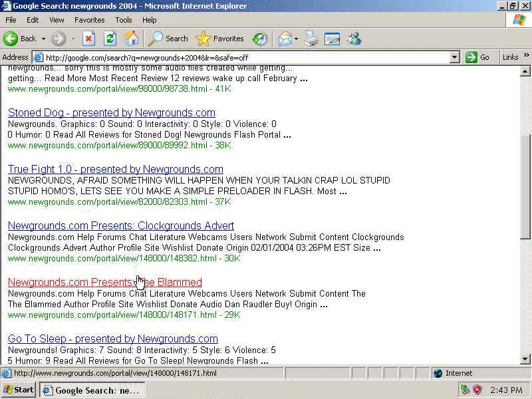Click the Internet Explorer title bar icon
This screenshot has height=399, width=532.
click(x=6, y=6)
